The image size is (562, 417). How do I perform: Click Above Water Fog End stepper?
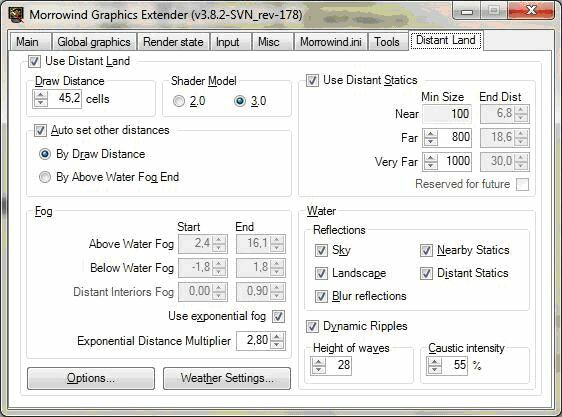click(x=277, y=244)
